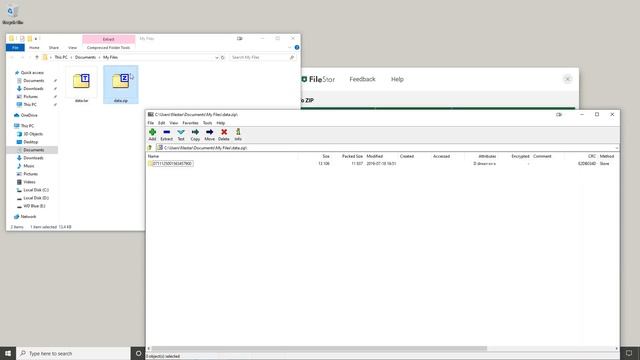Click the Add button in 7-Zip toolbar
The width and height of the screenshot is (640, 360).
(x=152, y=134)
